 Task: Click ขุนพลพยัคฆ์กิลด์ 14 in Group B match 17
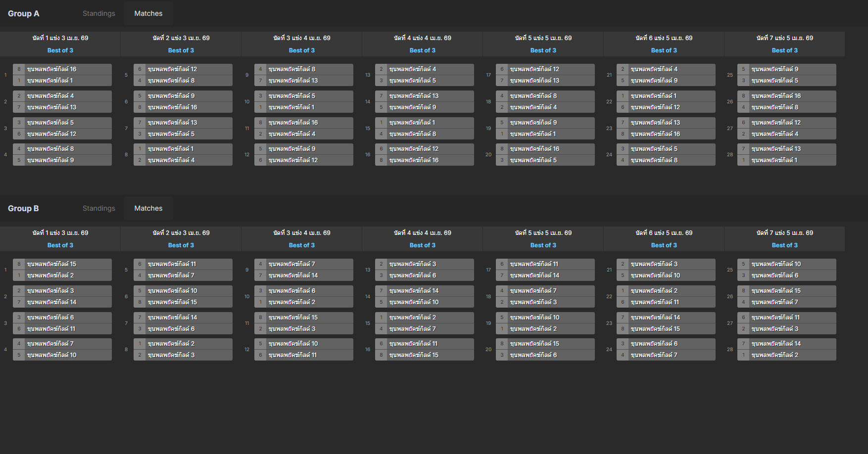tap(545, 275)
